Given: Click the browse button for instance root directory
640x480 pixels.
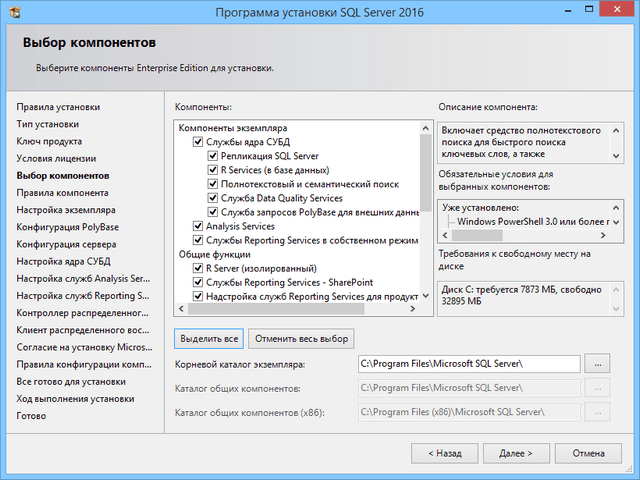Looking at the screenshot, I should point(595,364).
